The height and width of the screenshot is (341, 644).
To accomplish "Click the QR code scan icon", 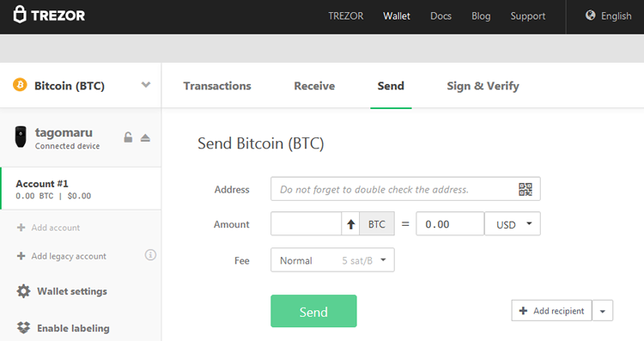I will (526, 190).
